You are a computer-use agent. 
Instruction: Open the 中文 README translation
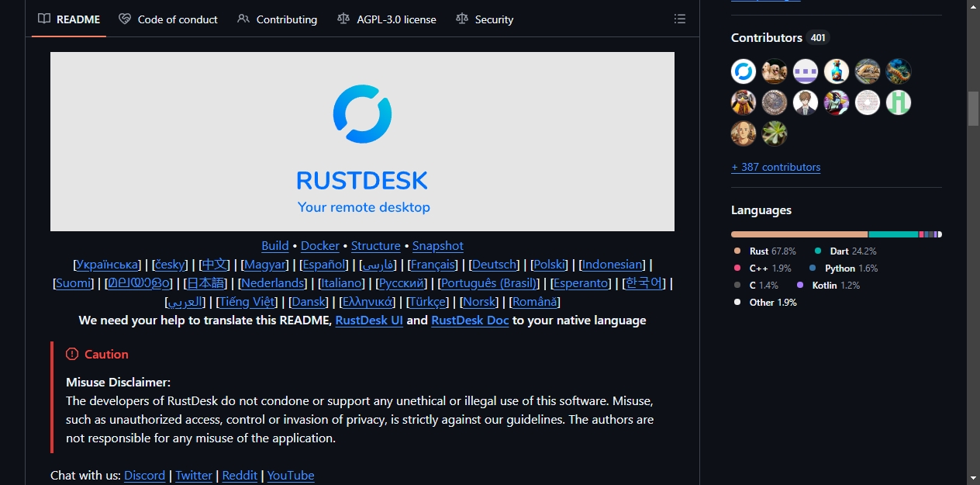coord(215,264)
